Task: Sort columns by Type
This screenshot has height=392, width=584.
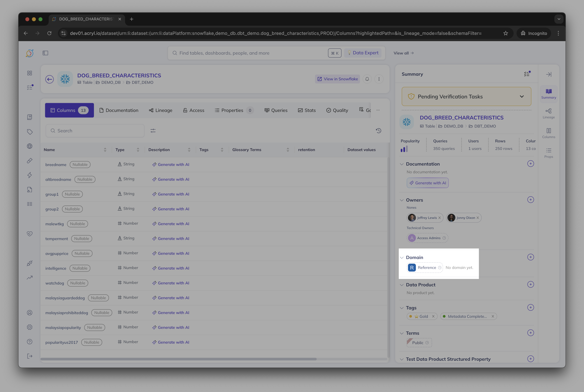Action: click(x=138, y=150)
